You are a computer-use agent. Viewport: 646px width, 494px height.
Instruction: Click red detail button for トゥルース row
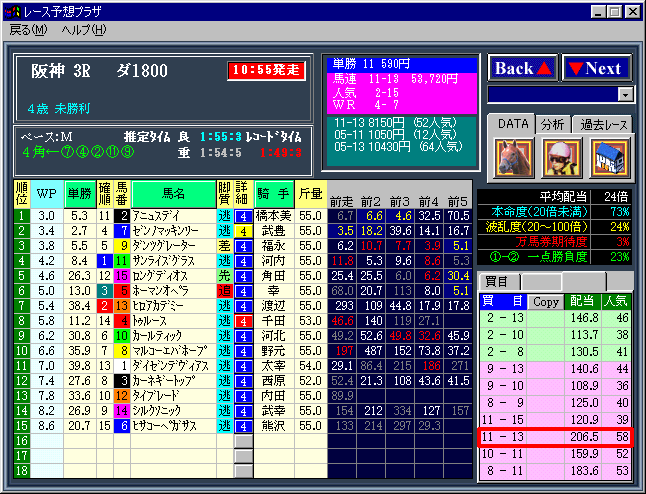point(243,320)
